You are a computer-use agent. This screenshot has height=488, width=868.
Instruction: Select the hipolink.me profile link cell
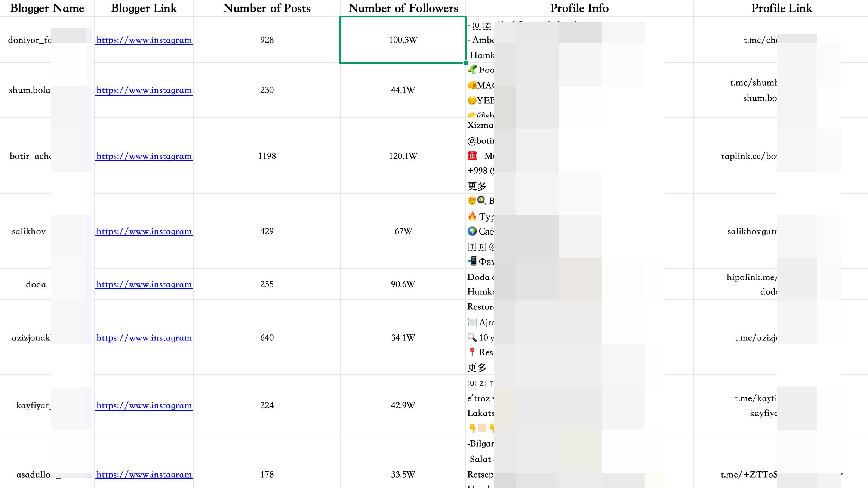[x=781, y=284]
